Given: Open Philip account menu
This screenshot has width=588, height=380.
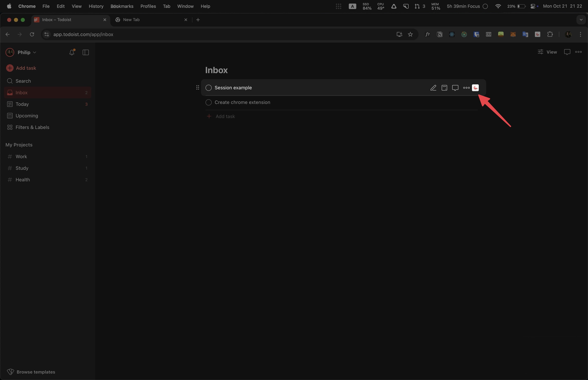Looking at the screenshot, I should click(21, 52).
